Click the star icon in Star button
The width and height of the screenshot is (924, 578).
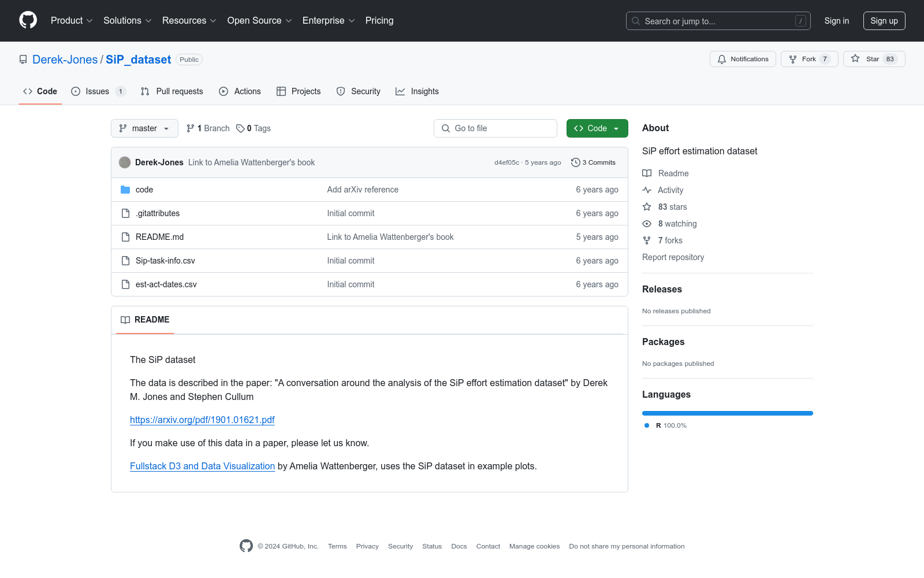tap(855, 58)
